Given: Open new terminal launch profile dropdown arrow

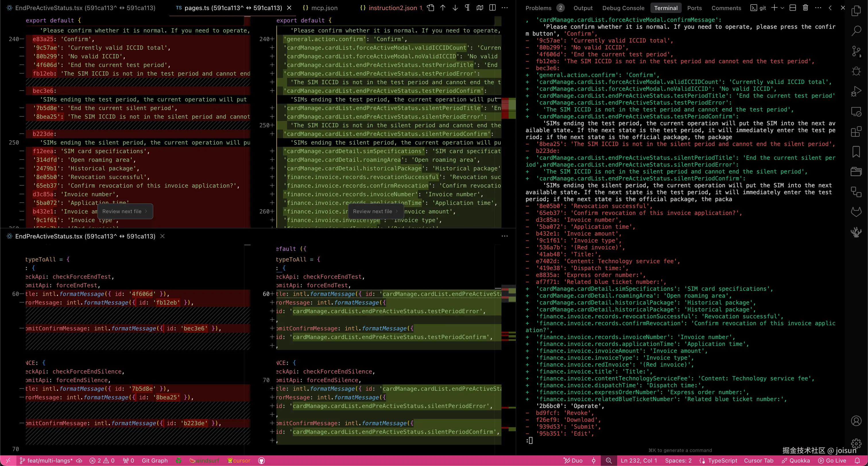Looking at the screenshot, I should [782, 8].
